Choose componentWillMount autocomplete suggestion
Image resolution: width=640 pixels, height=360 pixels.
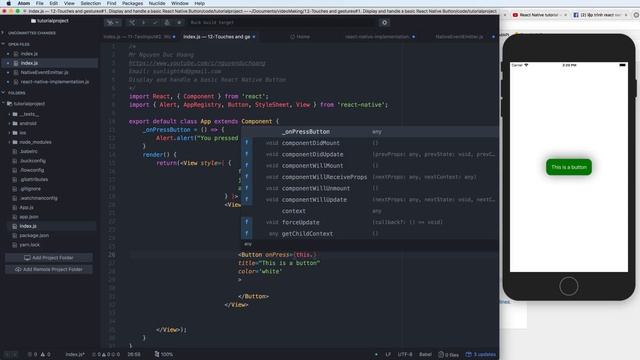pyautogui.click(x=369, y=166)
